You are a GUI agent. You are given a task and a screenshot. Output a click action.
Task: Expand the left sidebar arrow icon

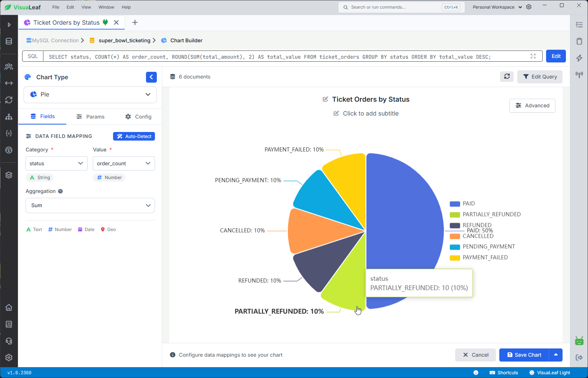tap(9, 25)
